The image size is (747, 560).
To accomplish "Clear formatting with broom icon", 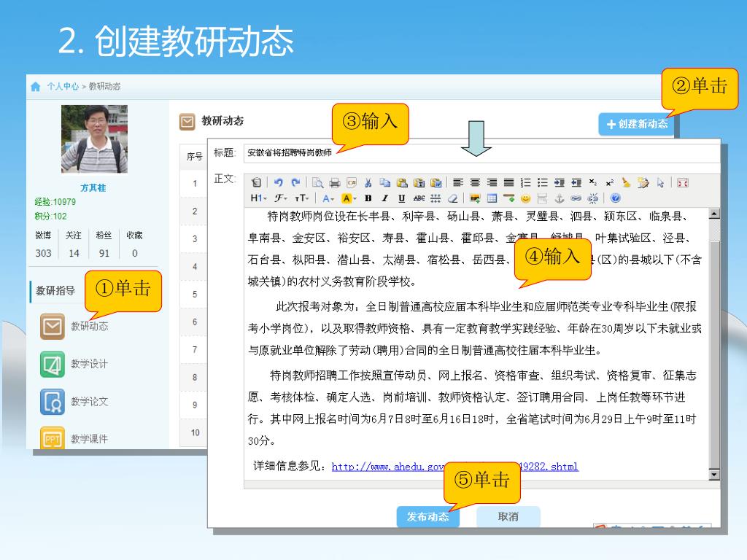I will pos(626,182).
